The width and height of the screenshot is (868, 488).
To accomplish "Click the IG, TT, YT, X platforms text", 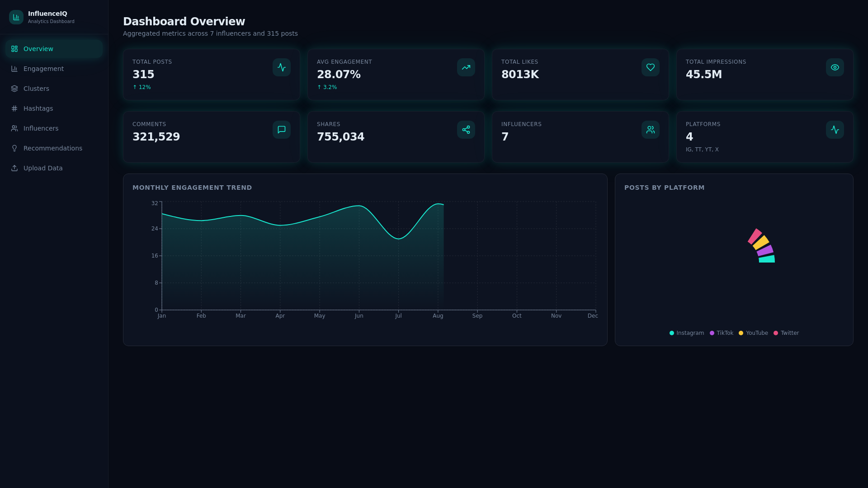I will 702,150.
